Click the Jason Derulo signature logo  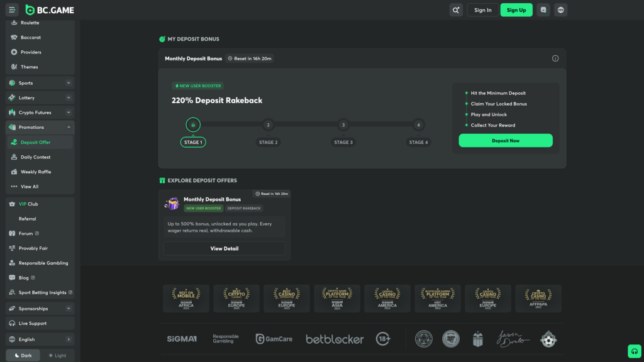(x=513, y=339)
